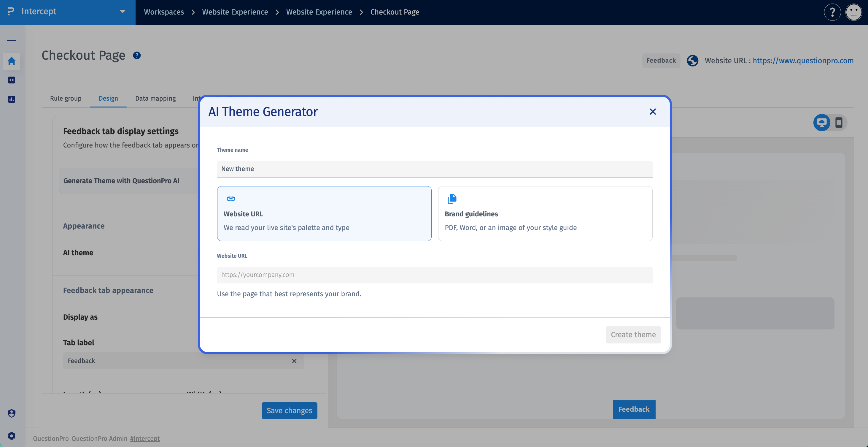Viewport: 868px width, 447px height.
Task: Click 'Use the page that best represents your brand' text
Action: [x=289, y=294]
